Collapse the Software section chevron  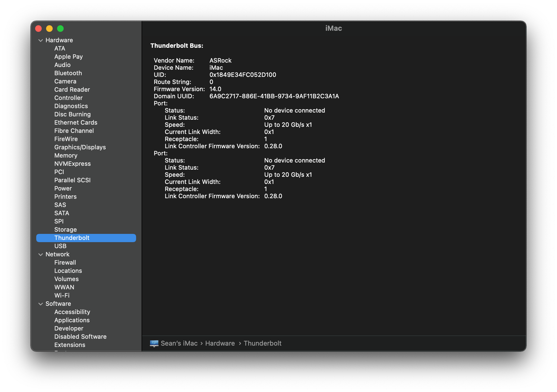pos(41,304)
